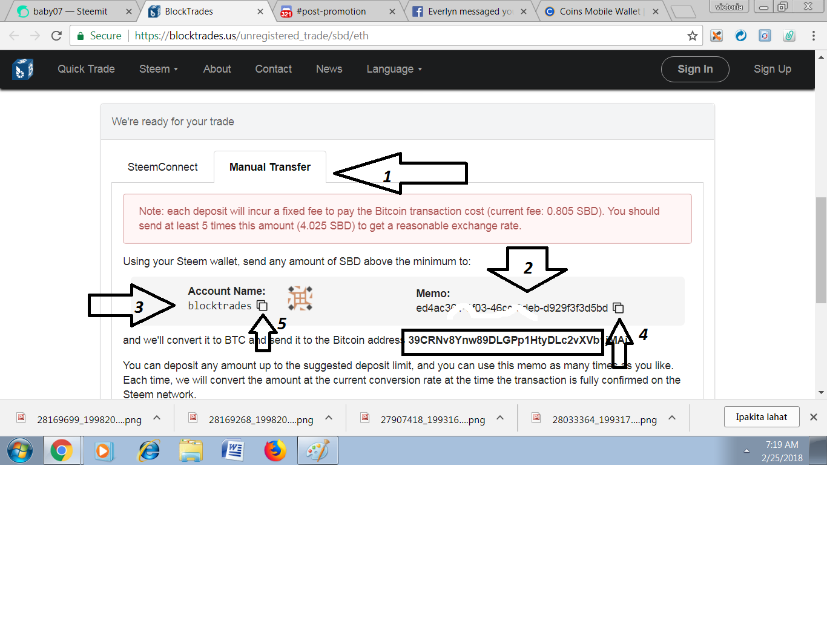
Task: Open File Explorer from the taskbar
Action: pyautogui.click(x=191, y=451)
